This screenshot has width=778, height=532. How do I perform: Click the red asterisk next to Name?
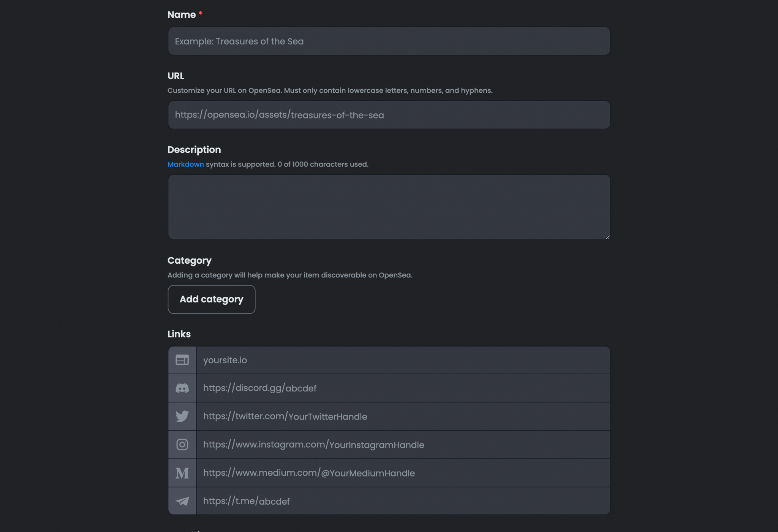point(200,13)
